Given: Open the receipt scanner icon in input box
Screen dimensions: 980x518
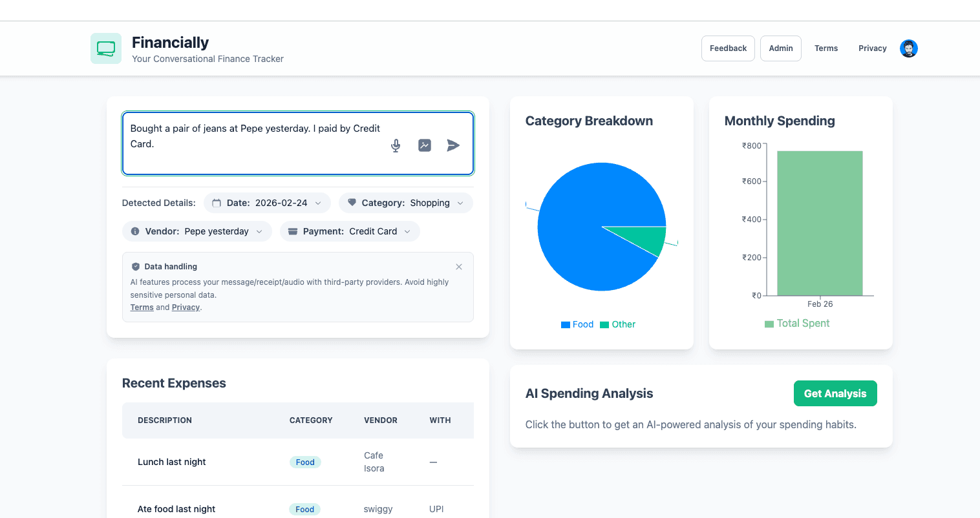Looking at the screenshot, I should point(424,145).
